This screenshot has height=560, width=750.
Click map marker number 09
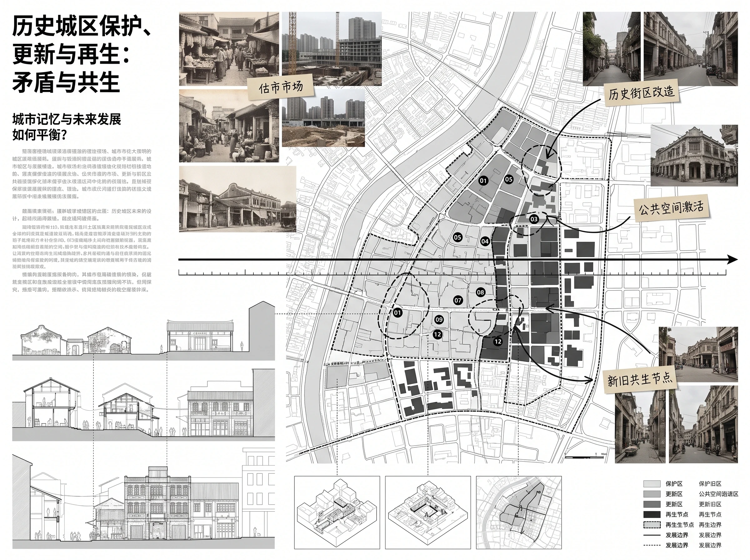tap(439, 319)
